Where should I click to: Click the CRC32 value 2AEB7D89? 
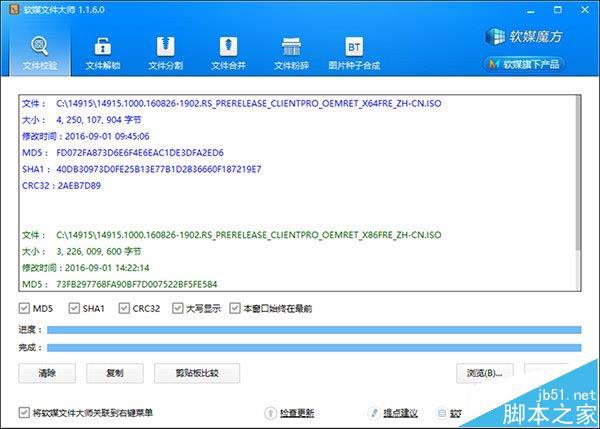coord(79,186)
